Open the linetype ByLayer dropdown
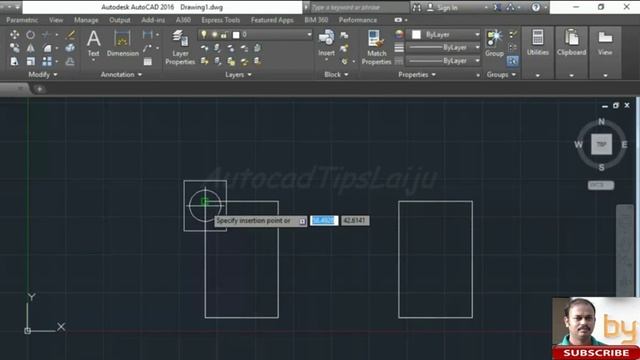 click(477, 61)
